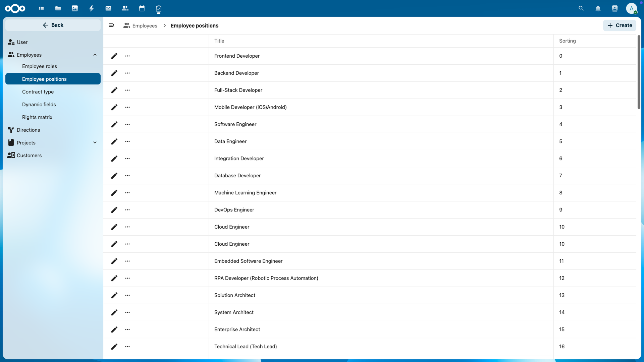
Task: Open the user avatar menu
Action: (632, 8)
